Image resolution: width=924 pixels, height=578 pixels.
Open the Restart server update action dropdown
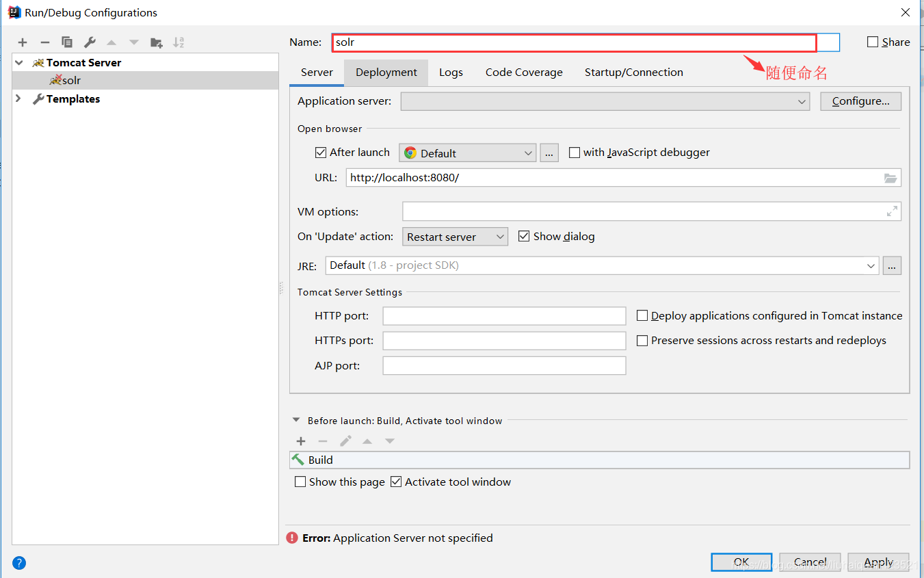456,237
